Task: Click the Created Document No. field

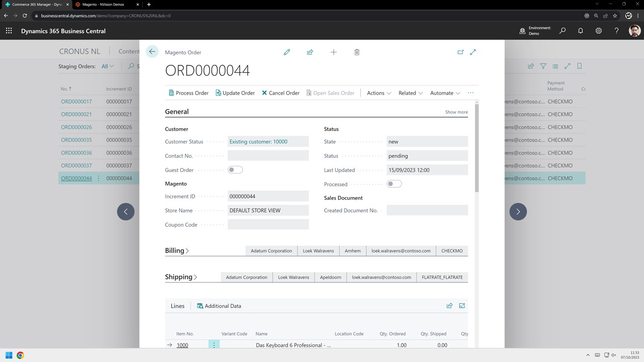Action: (427, 211)
